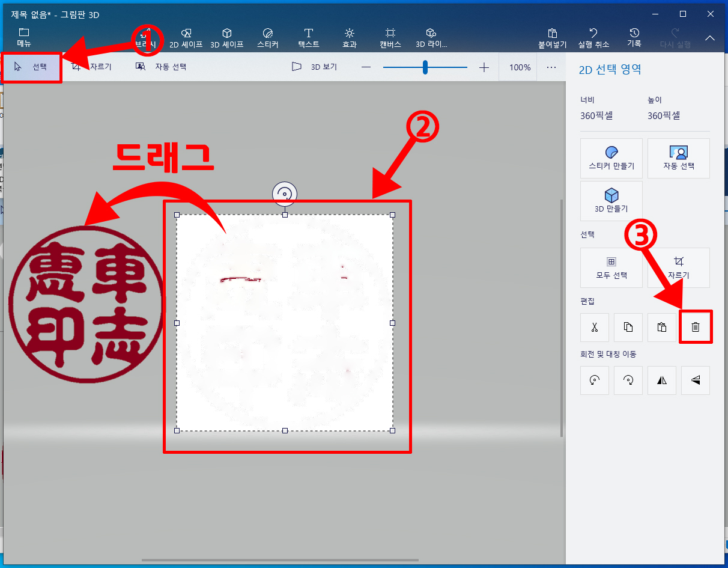Click 붙여넣기 in the top bar

553,37
